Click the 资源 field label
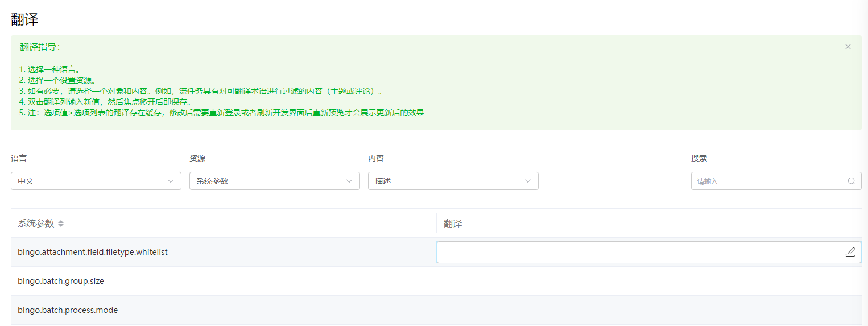This screenshot has width=868, height=326. pyautogui.click(x=197, y=158)
